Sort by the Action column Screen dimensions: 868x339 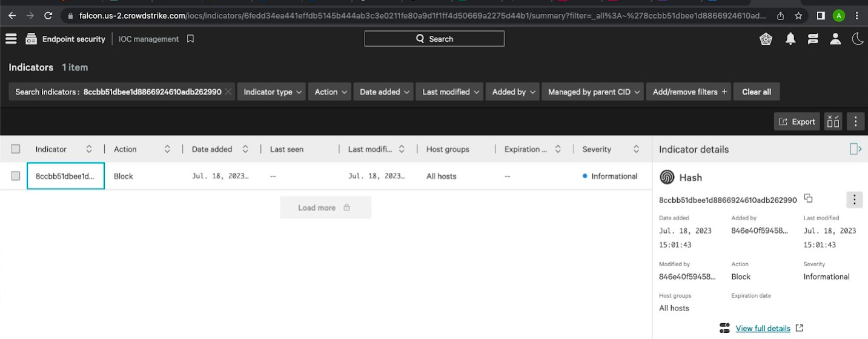click(x=168, y=149)
